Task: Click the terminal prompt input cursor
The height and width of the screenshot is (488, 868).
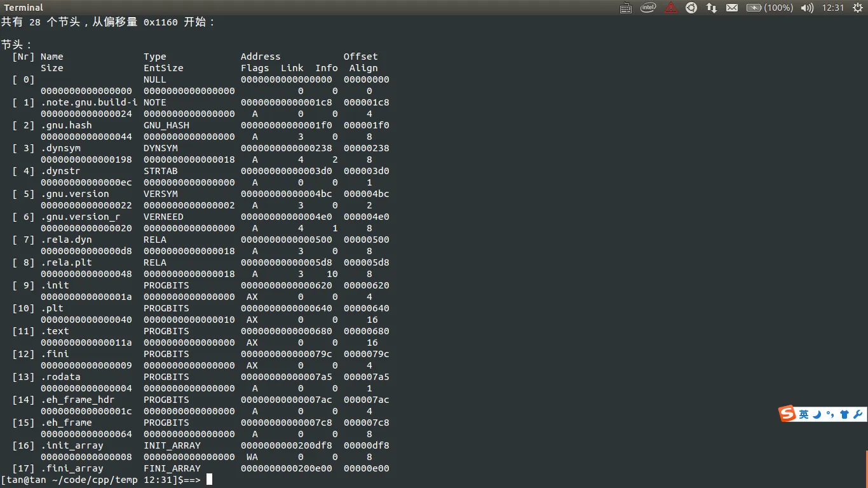Action: (x=209, y=480)
